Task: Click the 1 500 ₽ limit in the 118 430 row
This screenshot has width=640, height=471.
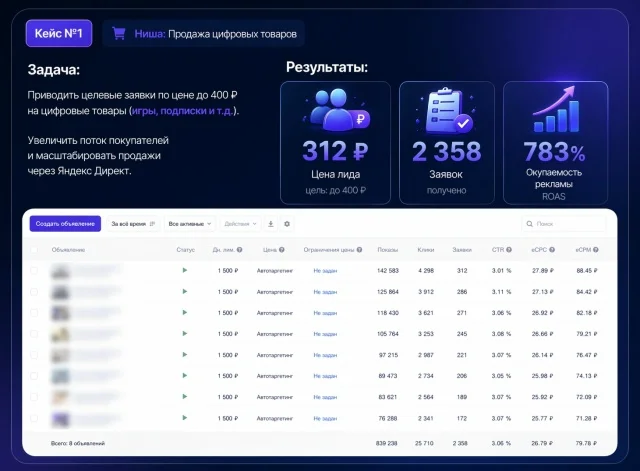Action: point(228,313)
